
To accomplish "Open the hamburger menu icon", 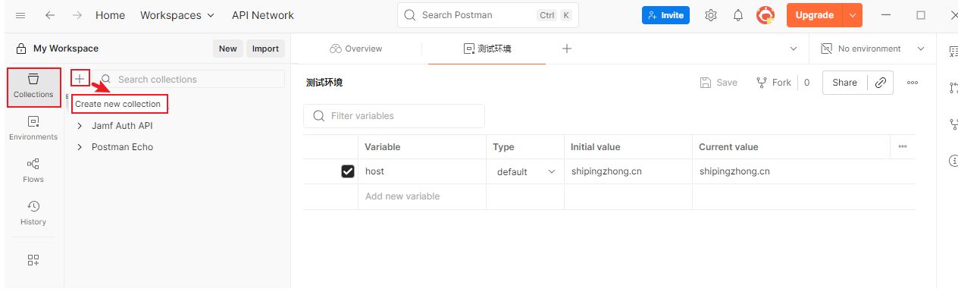I will [20, 15].
